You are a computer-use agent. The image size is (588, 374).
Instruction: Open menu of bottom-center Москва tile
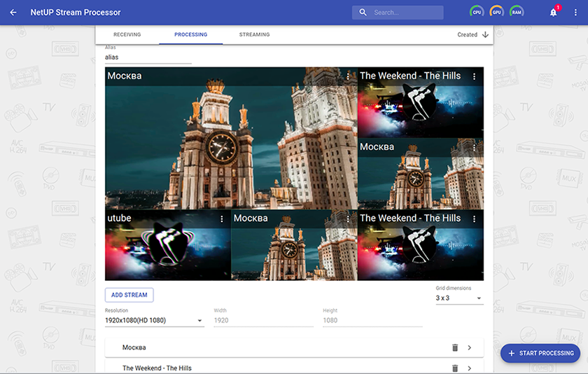pos(348,219)
